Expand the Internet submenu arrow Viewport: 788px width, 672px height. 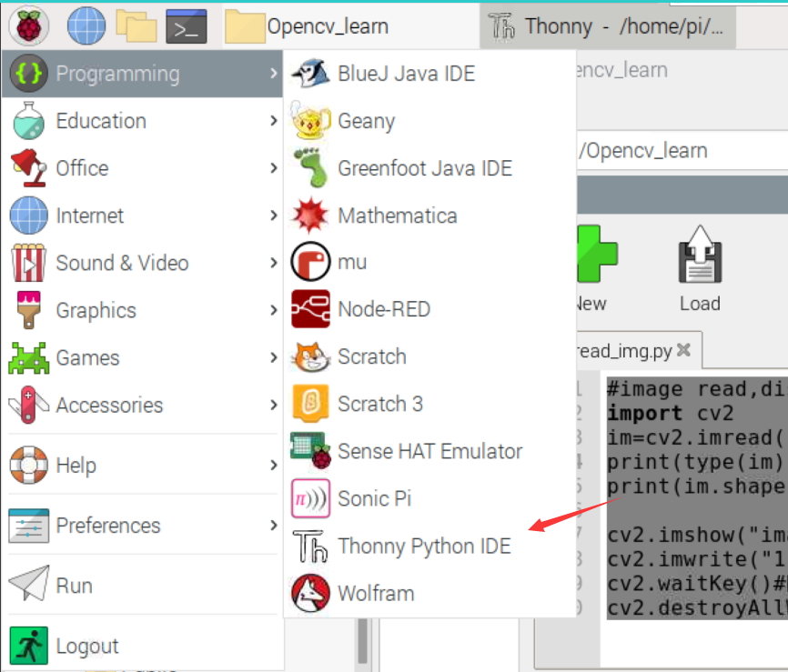(273, 216)
